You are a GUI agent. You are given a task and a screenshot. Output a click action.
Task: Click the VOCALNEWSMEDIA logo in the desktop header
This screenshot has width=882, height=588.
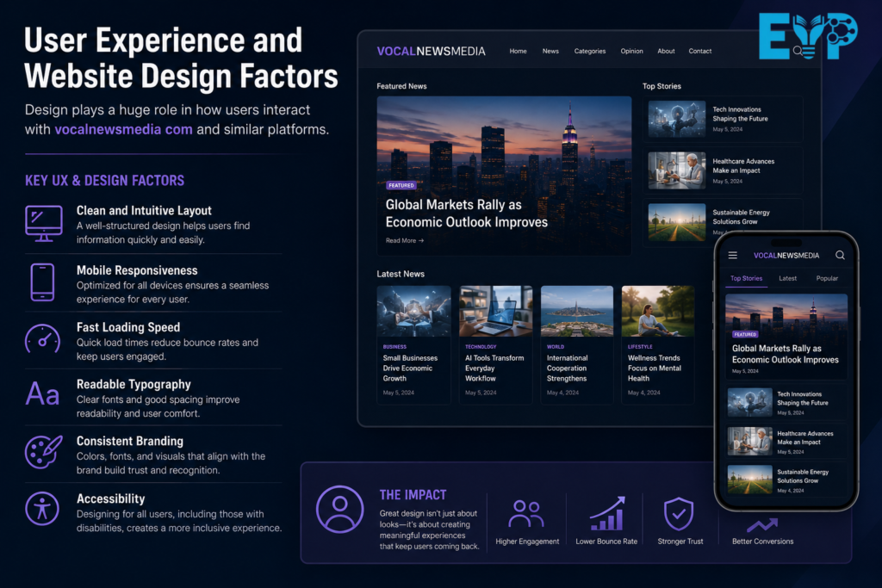(x=431, y=51)
